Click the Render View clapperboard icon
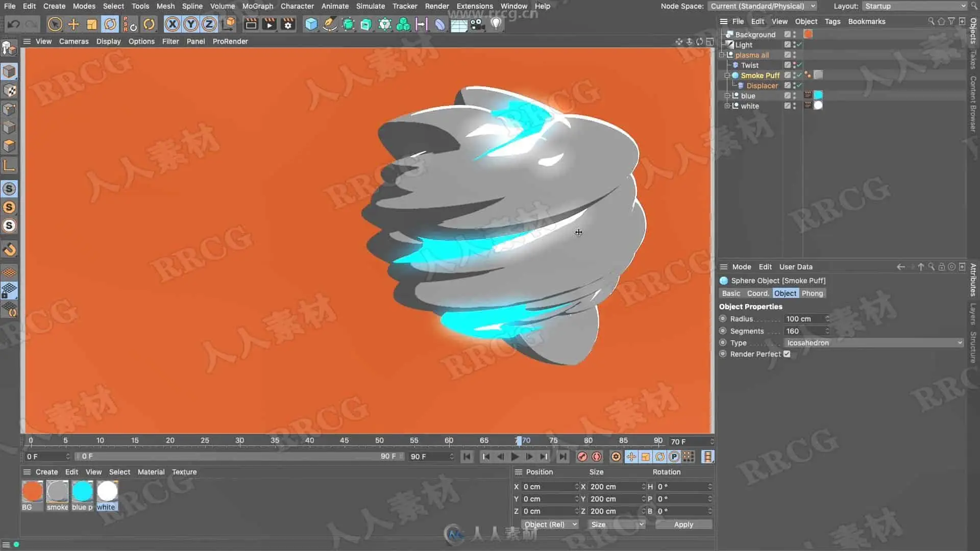Screen dimensions: 980x551 pyautogui.click(x=251, y=24)
